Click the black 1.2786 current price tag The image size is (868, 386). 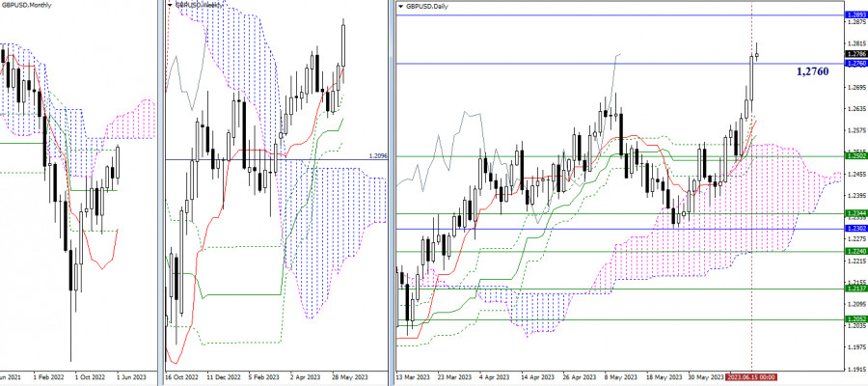point(855,55)
